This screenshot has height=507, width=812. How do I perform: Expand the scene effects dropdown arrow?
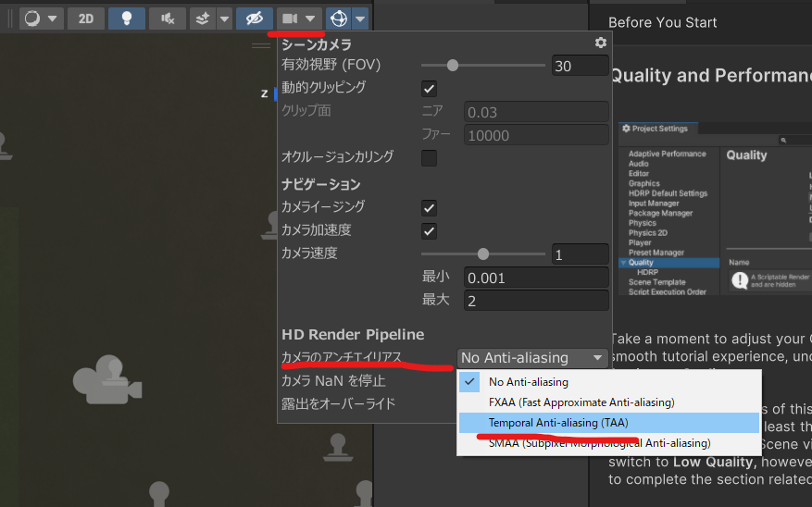tap(225, 19)
